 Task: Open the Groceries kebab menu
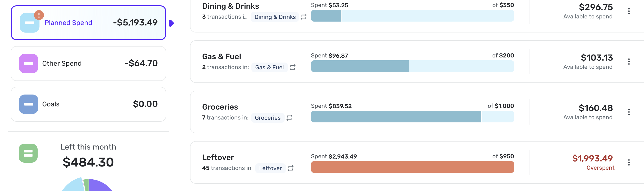pyautogui.click(x=629, y=112)
